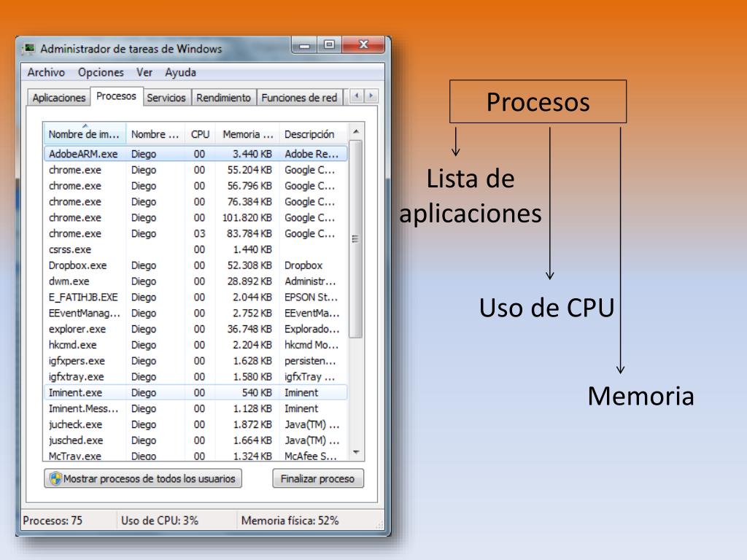Close the Administrador de tareas window

pos(363,45)
